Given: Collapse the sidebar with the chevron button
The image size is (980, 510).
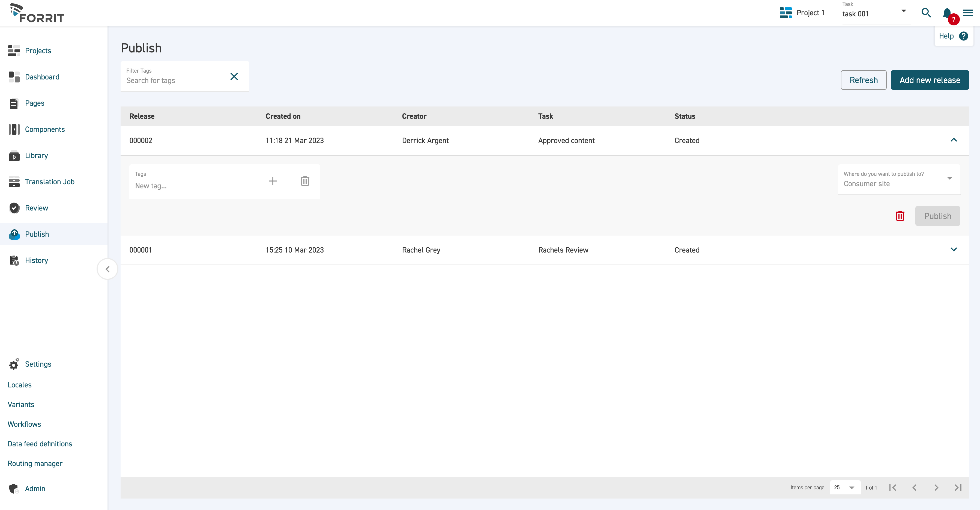Looking at the screenshot, I should tap(107, 269).
